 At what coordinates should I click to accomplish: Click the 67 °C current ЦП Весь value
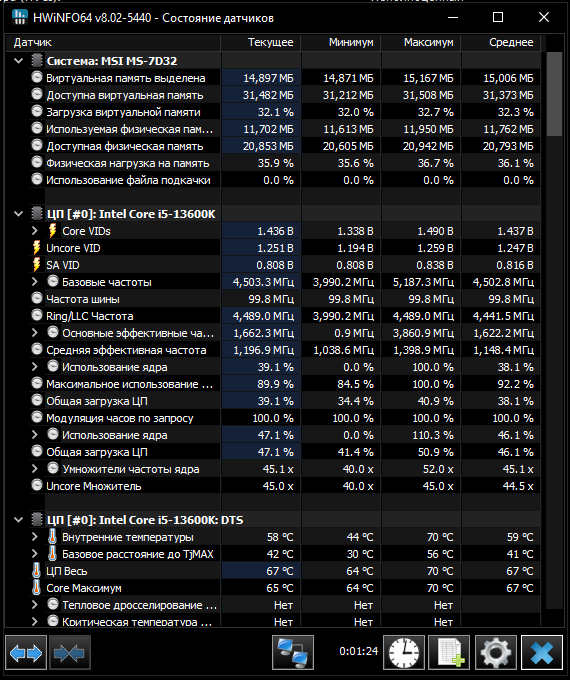tap(280, 571)
